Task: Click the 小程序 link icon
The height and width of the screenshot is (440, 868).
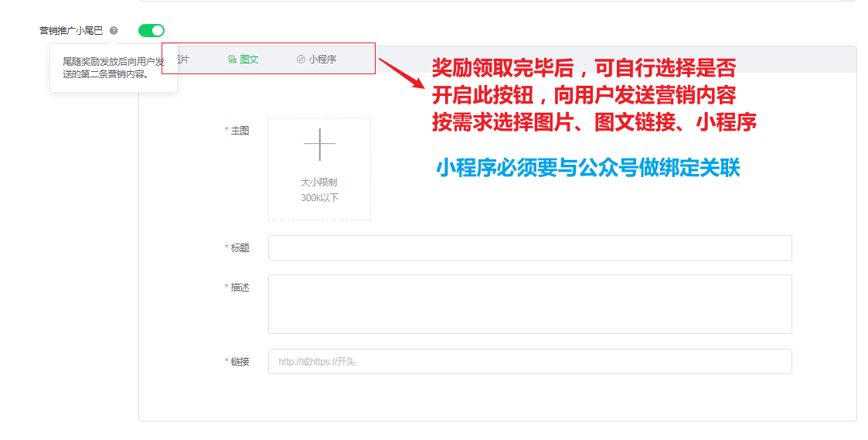Action: tap(301, 60)
